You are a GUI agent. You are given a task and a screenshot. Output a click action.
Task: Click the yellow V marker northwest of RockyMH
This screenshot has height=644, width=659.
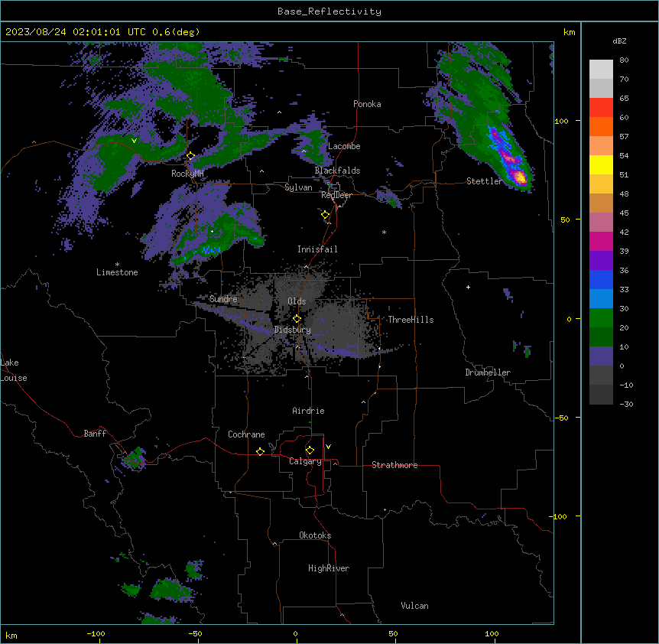134,141
